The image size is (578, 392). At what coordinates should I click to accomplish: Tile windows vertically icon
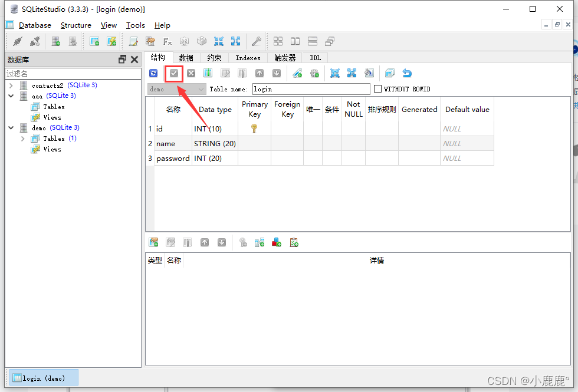coord(313,41)
